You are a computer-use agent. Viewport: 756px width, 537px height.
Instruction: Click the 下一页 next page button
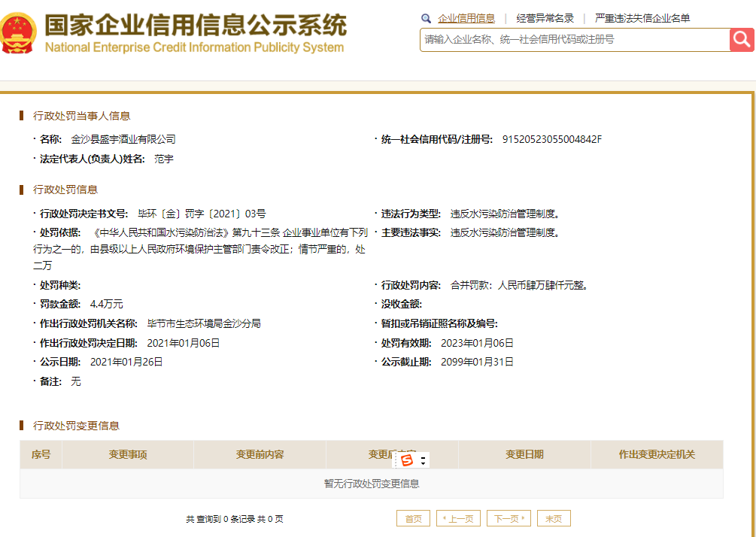tap(509, 519)
